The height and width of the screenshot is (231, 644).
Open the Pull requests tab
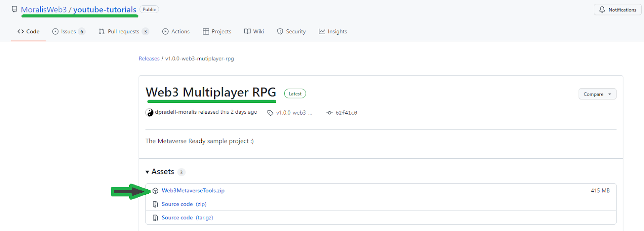point(124,31)
